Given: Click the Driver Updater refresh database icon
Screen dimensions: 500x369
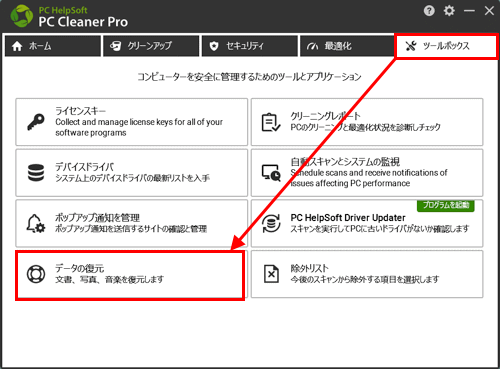Looking at the screenshot, I should tap(271, 223).
